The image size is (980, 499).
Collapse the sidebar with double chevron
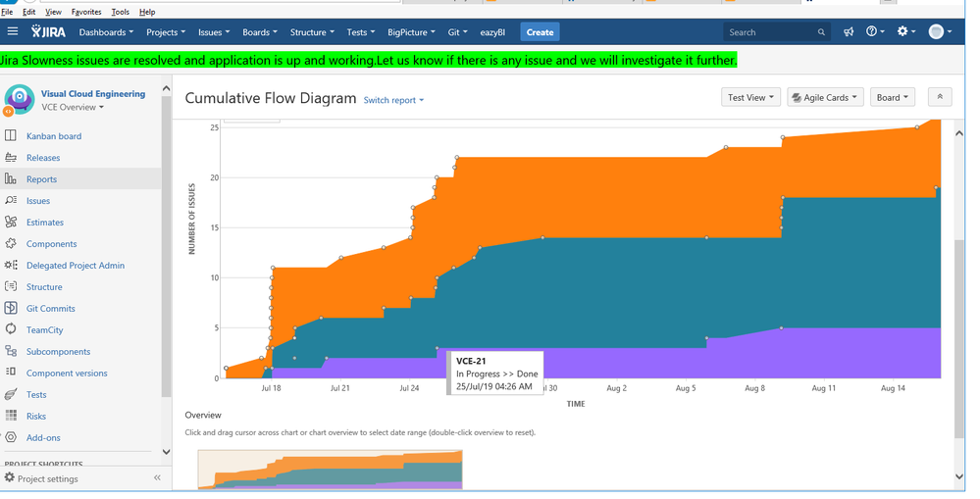[x=157, y=477]
